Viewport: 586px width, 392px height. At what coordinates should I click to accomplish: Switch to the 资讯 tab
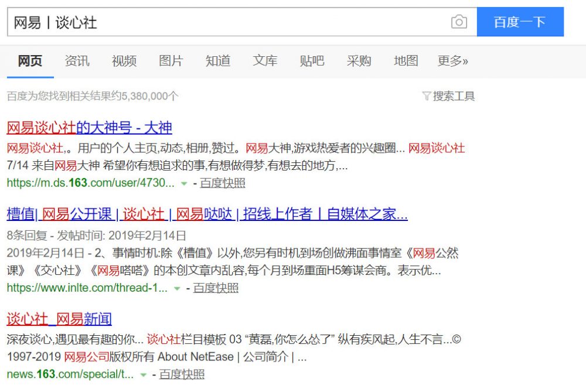77,61
